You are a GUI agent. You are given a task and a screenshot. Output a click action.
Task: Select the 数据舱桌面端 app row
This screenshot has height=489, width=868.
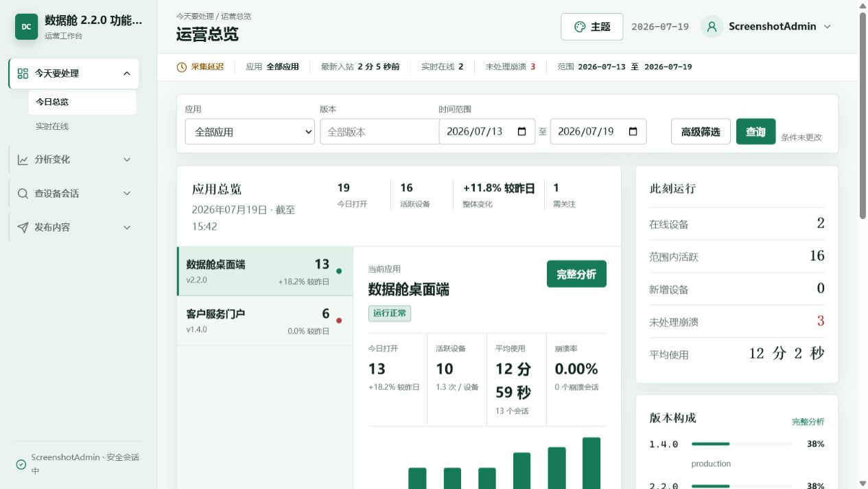point(265,271)
